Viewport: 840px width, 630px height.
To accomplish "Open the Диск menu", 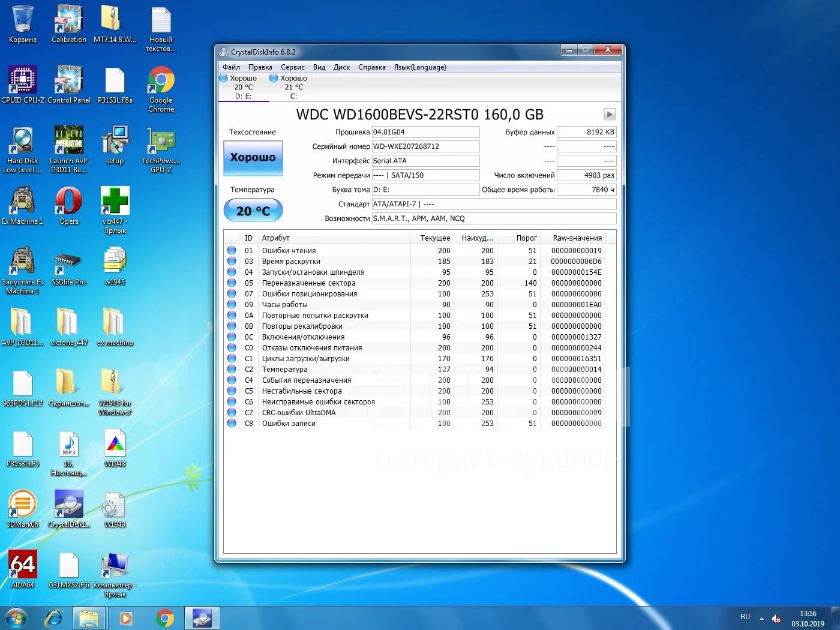I will tap(341, 67).
